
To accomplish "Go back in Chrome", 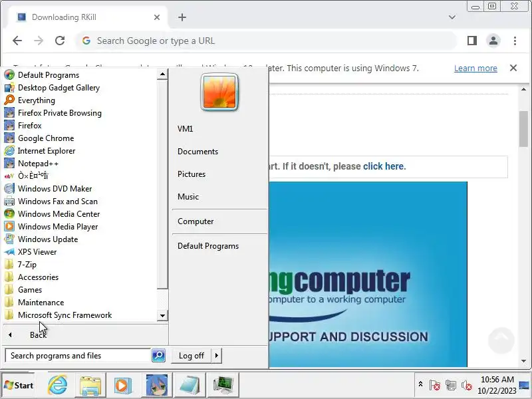I will (x=17, y=41).
